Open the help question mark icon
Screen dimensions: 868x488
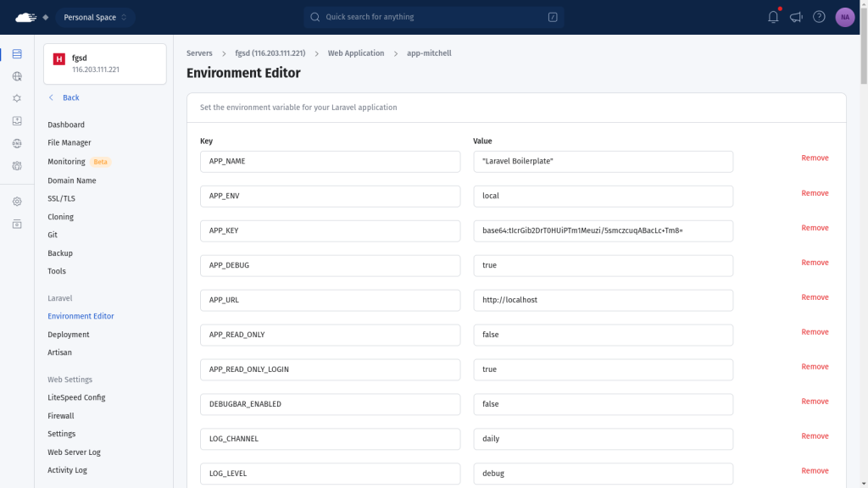tap(819, 17)
